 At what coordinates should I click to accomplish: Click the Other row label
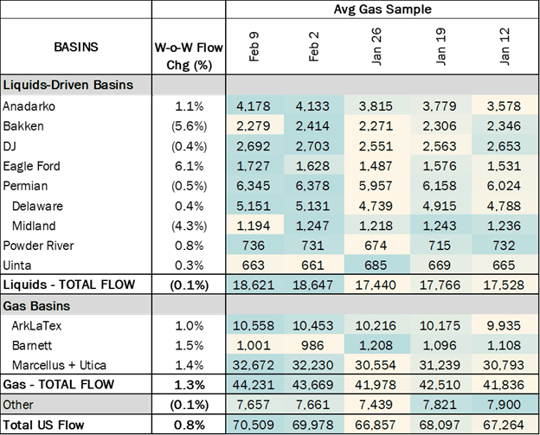pyautogui.click(x=18, y=405)
